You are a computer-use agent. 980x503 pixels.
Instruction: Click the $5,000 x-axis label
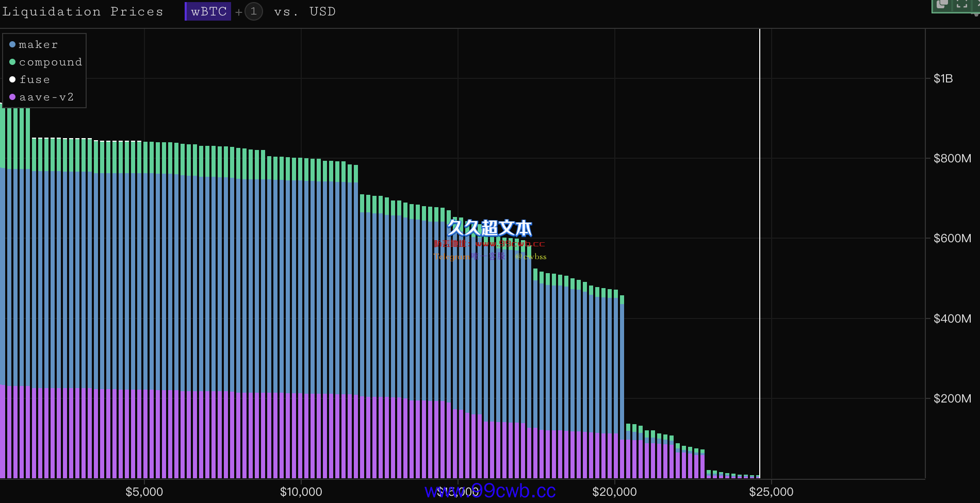(144, 492)
